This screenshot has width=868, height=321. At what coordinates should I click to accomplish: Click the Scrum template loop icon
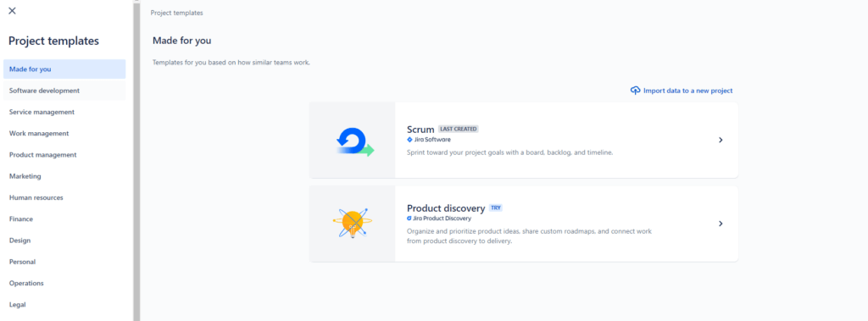click(355, 141)
